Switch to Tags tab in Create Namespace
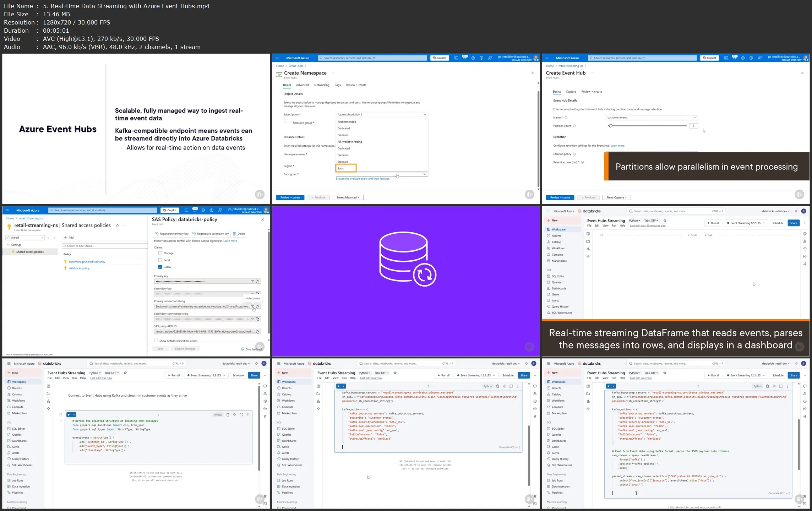Viewport: 812px width, 511px height. [x=338, y=85]
